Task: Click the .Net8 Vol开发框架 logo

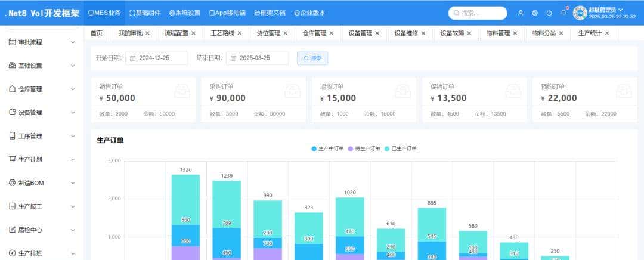Action: [x=42, y=13]
